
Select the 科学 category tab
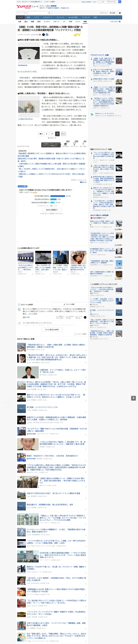point(71,21)
